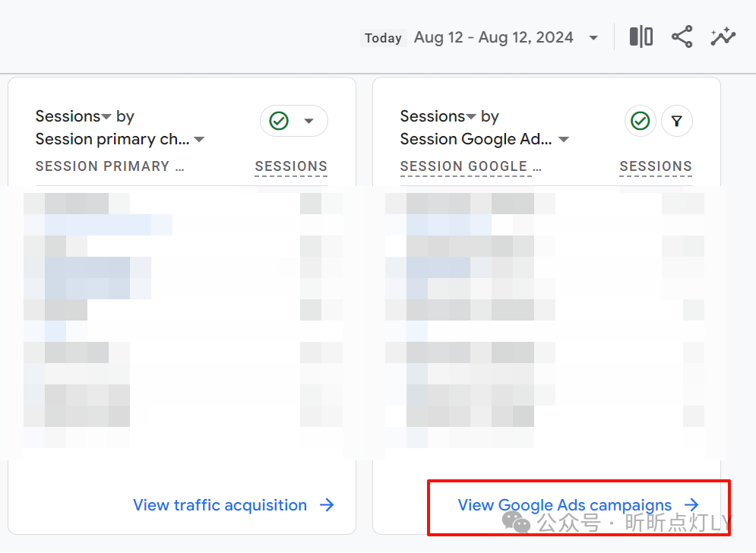Click green check icon on Google Ads card
Screen dimensions: 756x553
coord(641,122)
